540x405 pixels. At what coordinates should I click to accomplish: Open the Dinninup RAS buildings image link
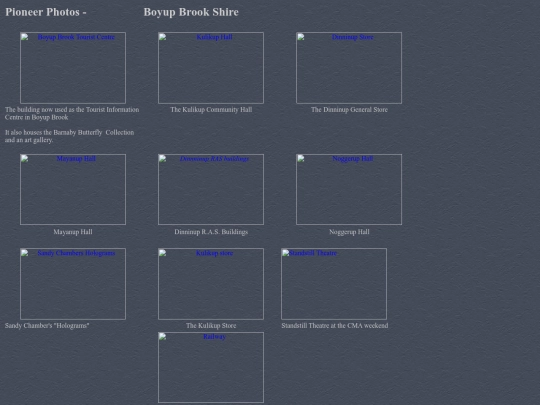[211, 189]
